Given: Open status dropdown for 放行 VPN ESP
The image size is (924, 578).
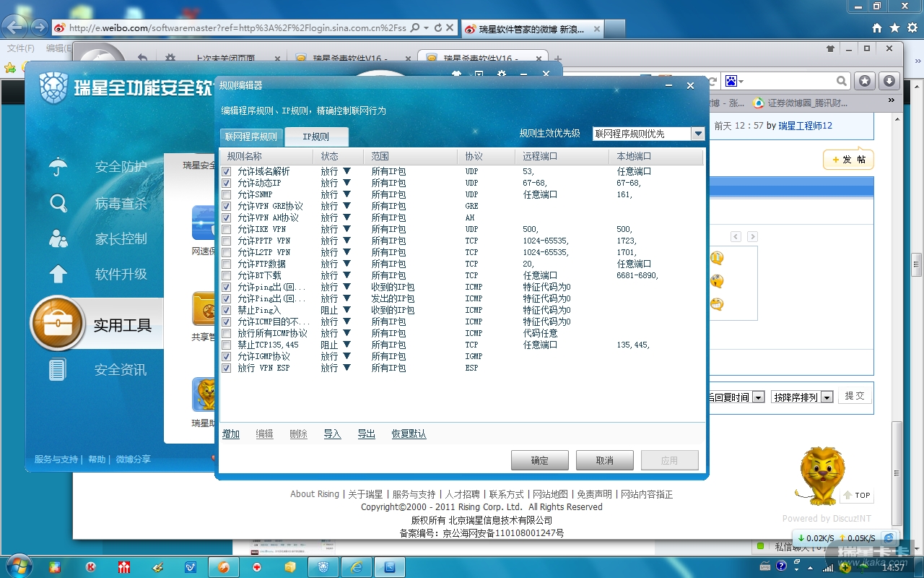Looking at the screenshot, I should pyautogui.click(x=347, y=368).
